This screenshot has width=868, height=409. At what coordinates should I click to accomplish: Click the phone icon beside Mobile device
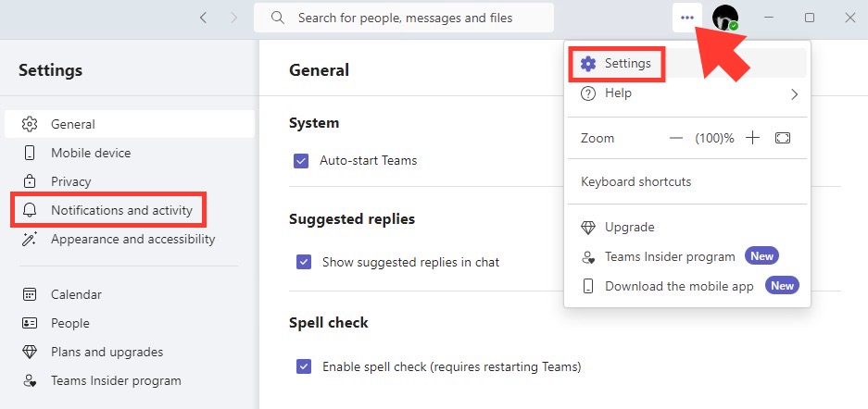30,153
